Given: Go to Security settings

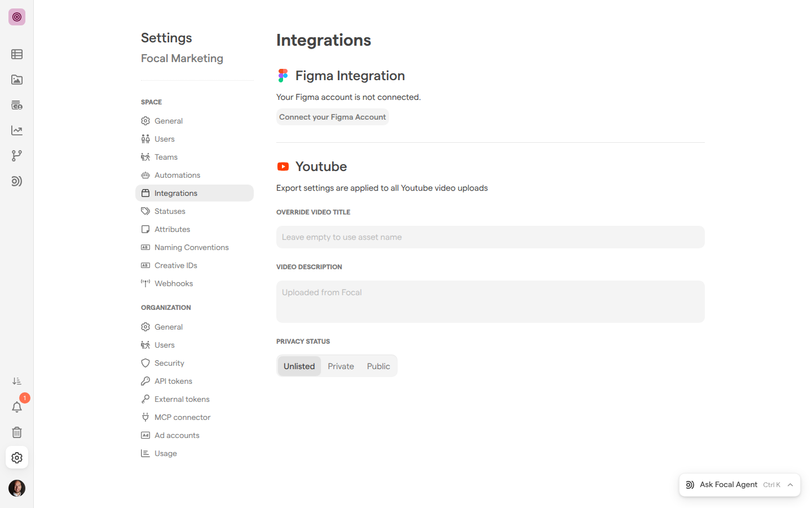Looking at the screenshot, I should click(x=195, y=363).
